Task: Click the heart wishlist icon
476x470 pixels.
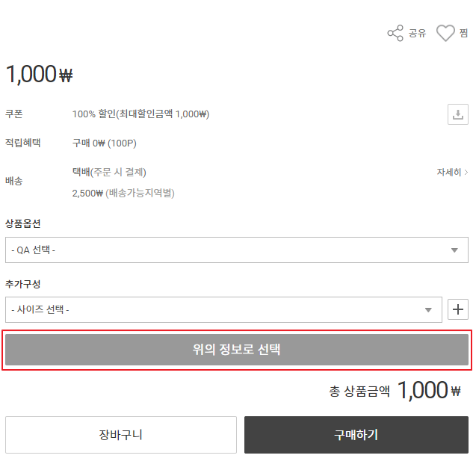Action: [445, 33]
